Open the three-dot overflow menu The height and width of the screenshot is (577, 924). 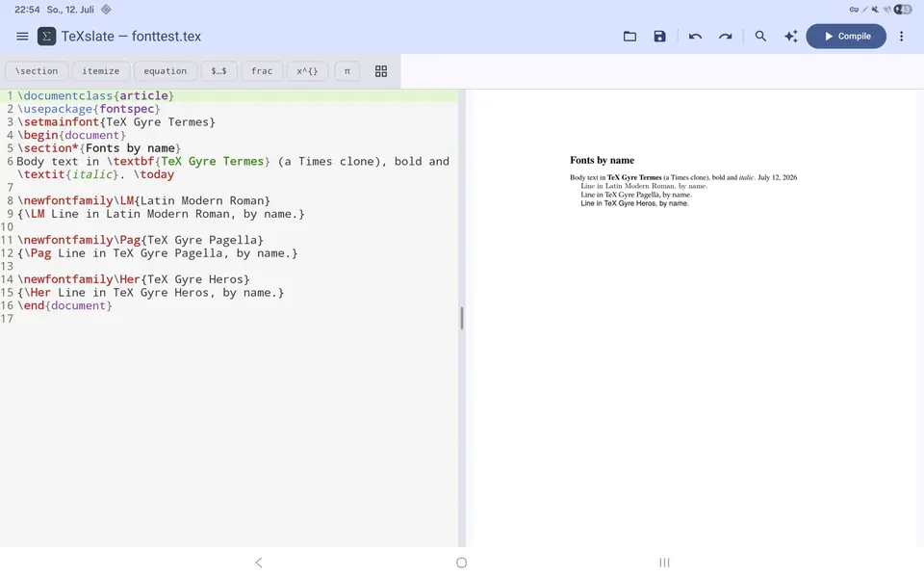click(901, 37)
